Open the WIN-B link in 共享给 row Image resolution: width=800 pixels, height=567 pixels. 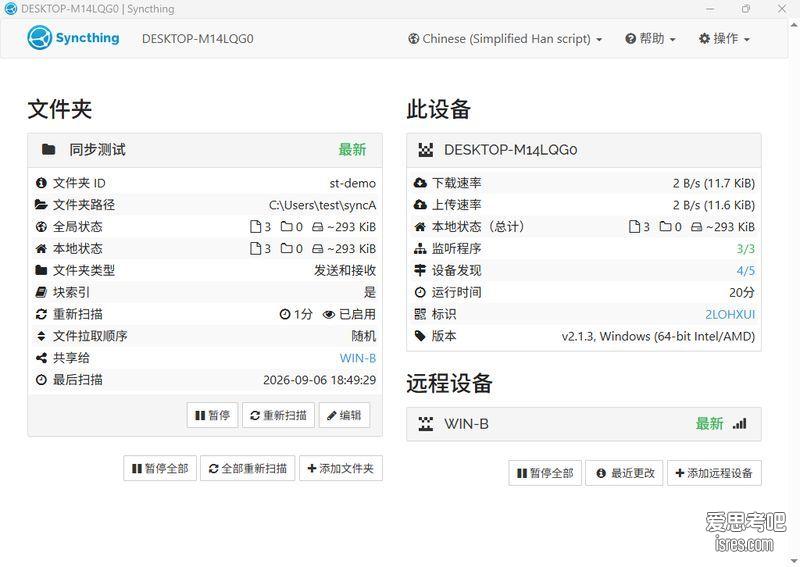[x=358, y=358]
